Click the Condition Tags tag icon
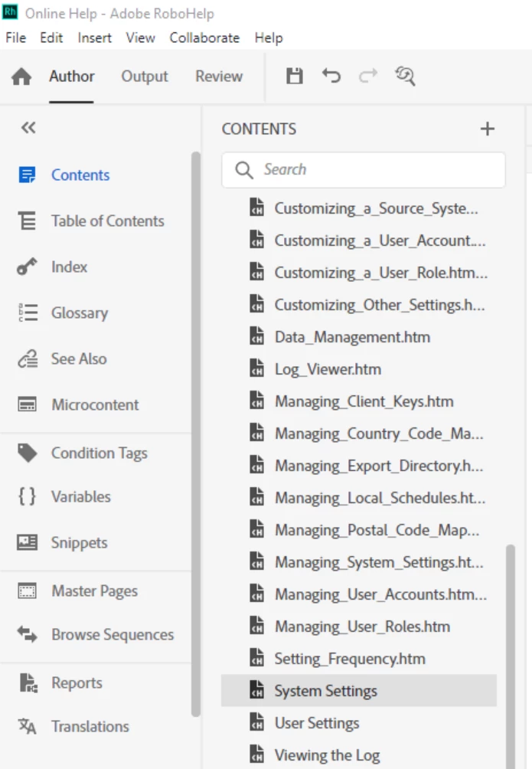 [x=27, y=453]
